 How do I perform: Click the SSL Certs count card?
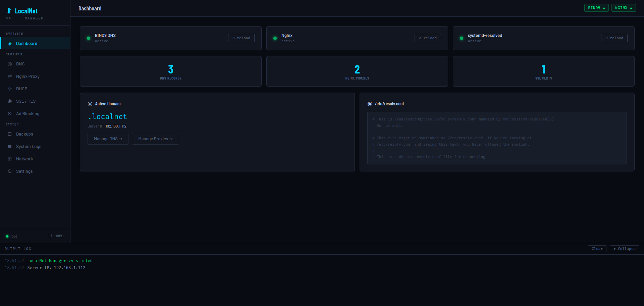[x=544, y=71]
